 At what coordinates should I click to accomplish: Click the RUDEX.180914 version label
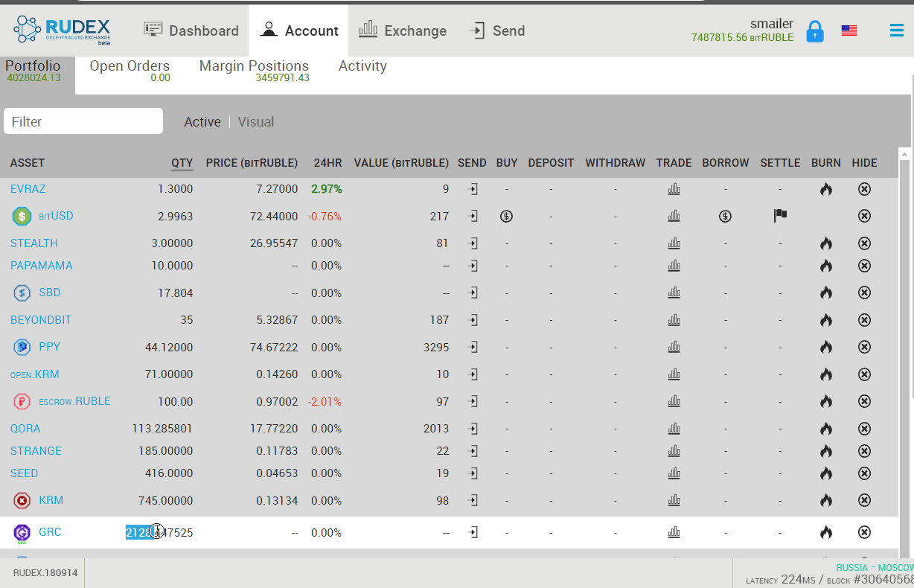[45, 573]
